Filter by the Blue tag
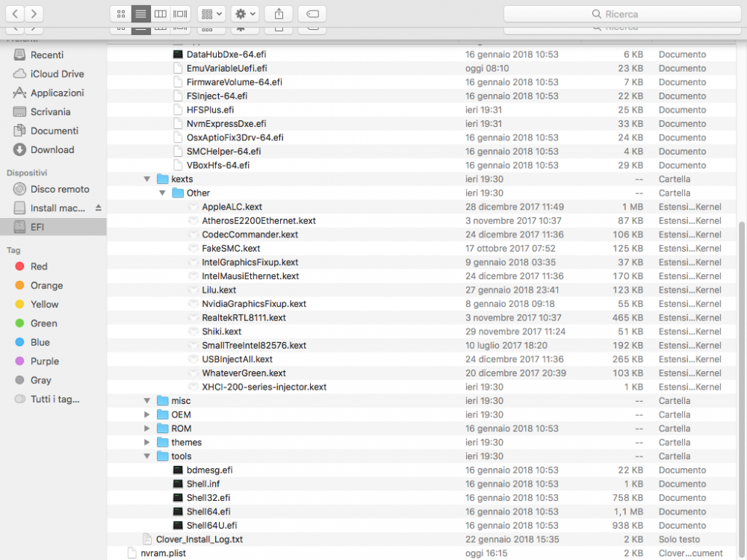The width and height of the screenshot is (747, 560). (32, 343)
